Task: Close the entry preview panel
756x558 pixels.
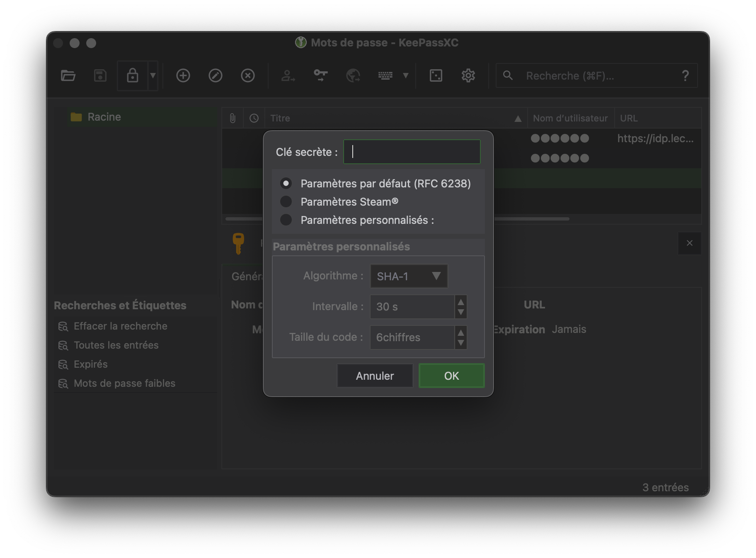Action: click(x=690, y=243)
